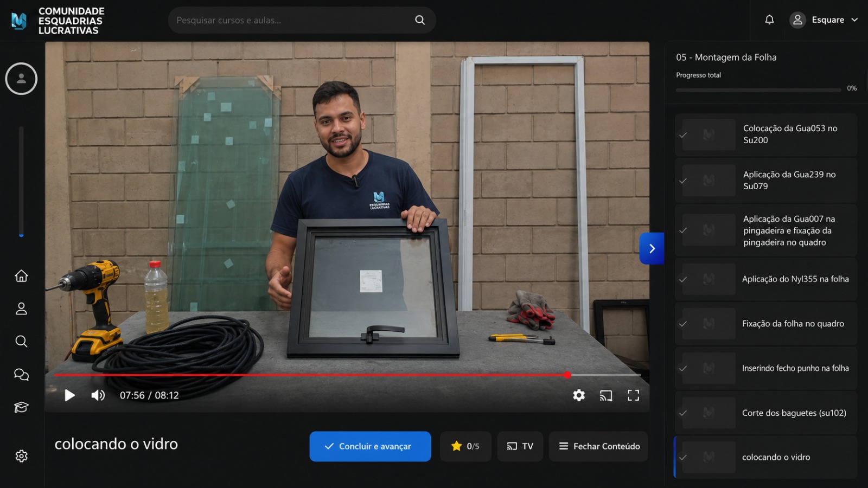Toggle completion check for Colocação da Gua053

(683, 135)
